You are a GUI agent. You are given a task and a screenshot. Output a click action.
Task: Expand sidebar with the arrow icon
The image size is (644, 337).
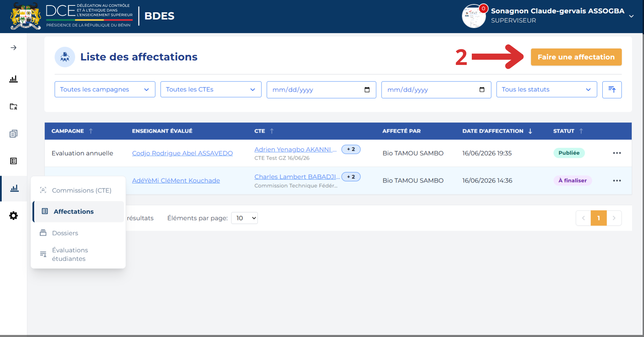point(13,48)
